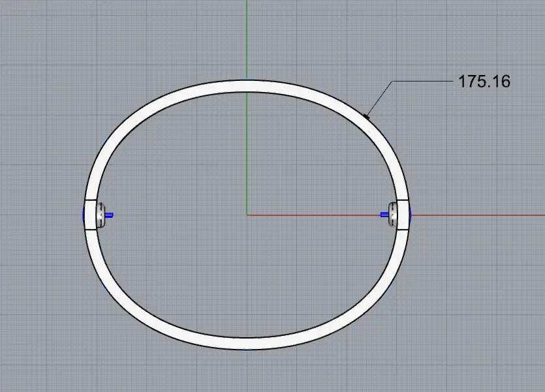The height and width of the screenshot is (392, 545).
Task: Click the right hinge cap on ring
Action: 393,214
